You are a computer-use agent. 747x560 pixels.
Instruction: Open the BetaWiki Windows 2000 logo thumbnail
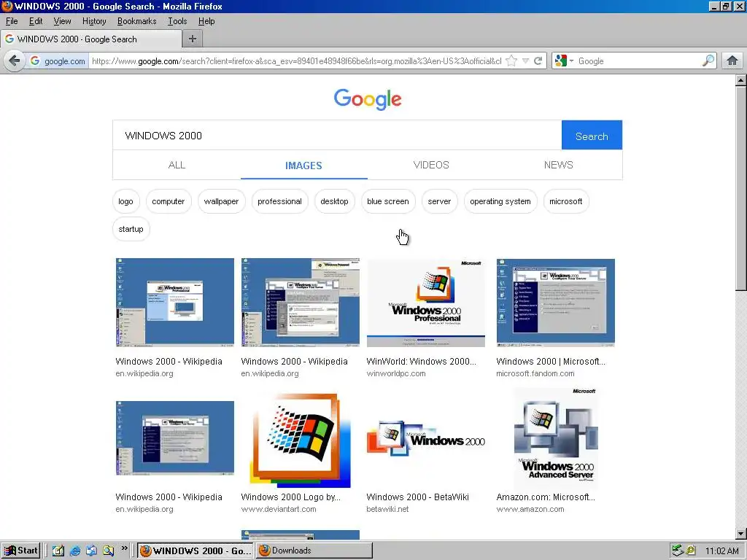point(426,438)
